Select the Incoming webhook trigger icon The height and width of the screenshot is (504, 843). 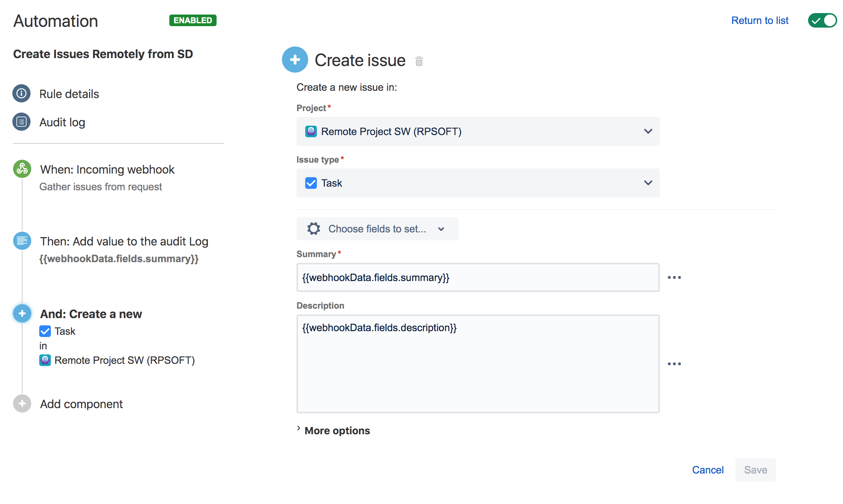point(22,169)
